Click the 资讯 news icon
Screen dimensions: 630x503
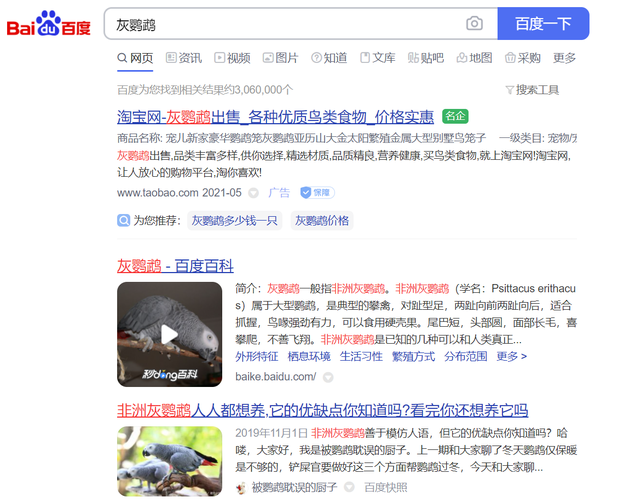point(171,58)
